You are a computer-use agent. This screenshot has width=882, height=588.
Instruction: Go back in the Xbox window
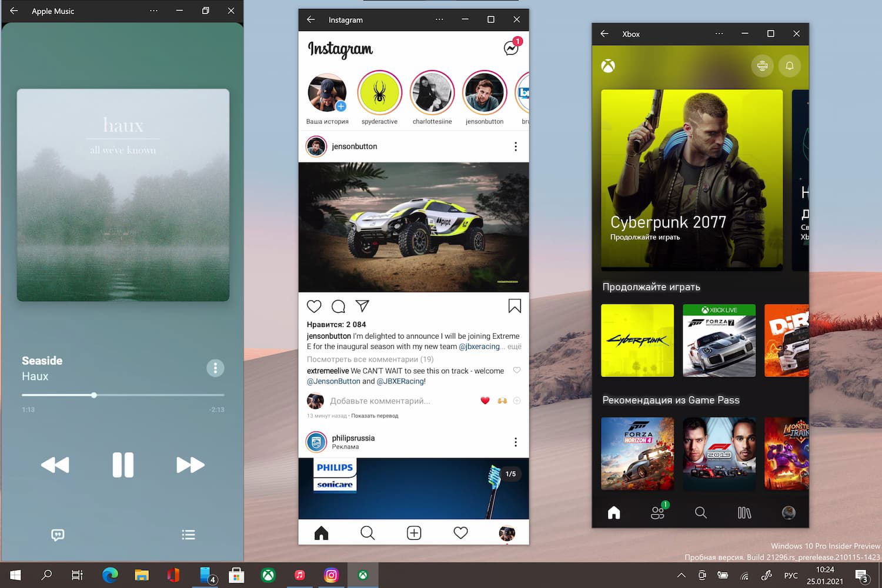[x=604, y=34]
